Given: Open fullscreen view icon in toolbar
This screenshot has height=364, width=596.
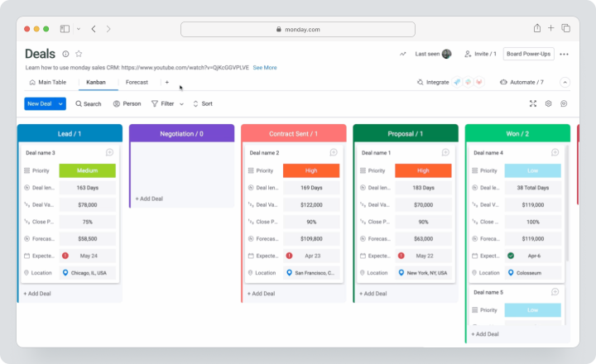Looking at the screenshot, I should [x=533, y=103].
